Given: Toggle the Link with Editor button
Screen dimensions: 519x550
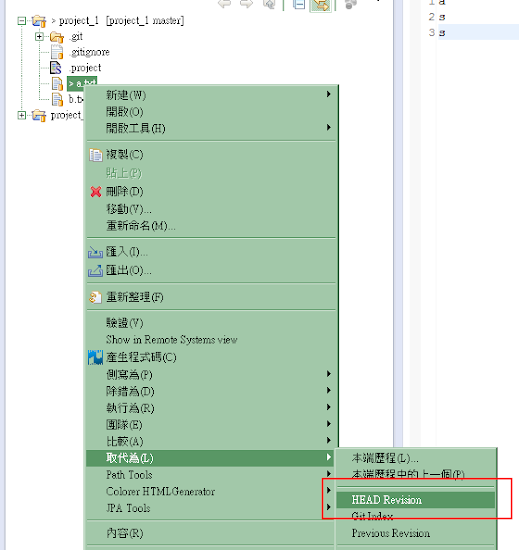Looking at the screenshot, I should point(321,5).
